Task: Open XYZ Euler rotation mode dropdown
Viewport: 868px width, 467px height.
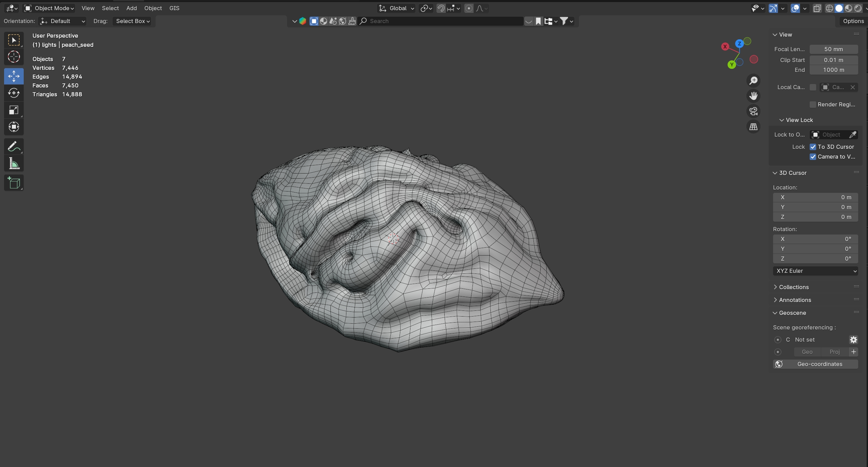Action: coord(815,271)
